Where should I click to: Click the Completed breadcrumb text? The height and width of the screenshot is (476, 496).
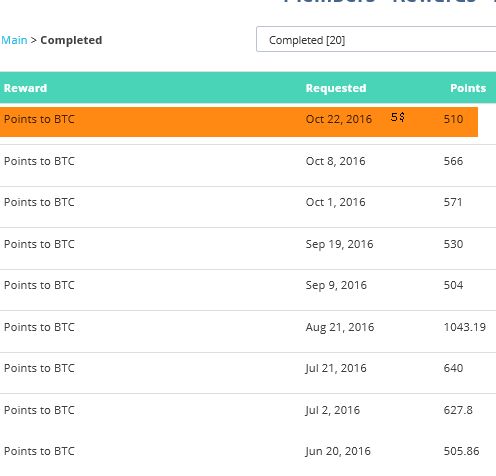(71, 40)
